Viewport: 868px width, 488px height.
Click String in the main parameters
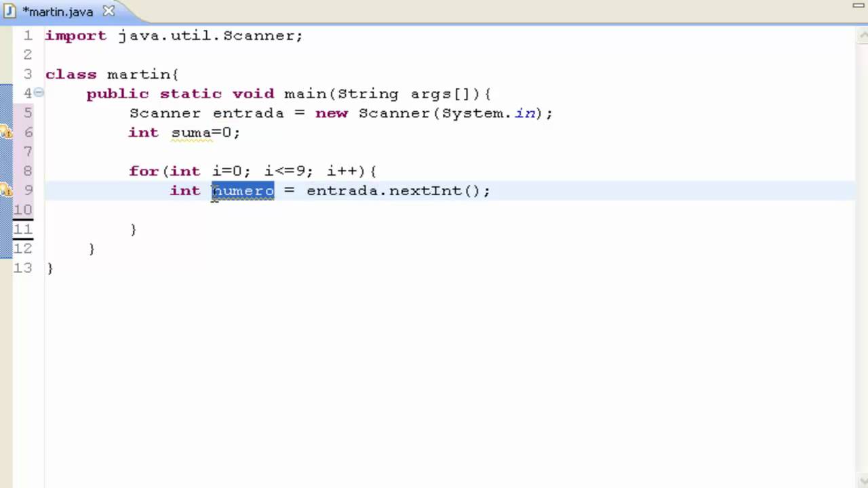(x=368, y=94)
